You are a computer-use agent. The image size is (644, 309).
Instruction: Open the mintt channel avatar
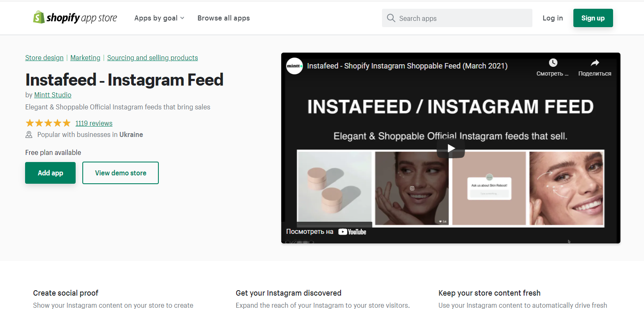tap(295, 66)
